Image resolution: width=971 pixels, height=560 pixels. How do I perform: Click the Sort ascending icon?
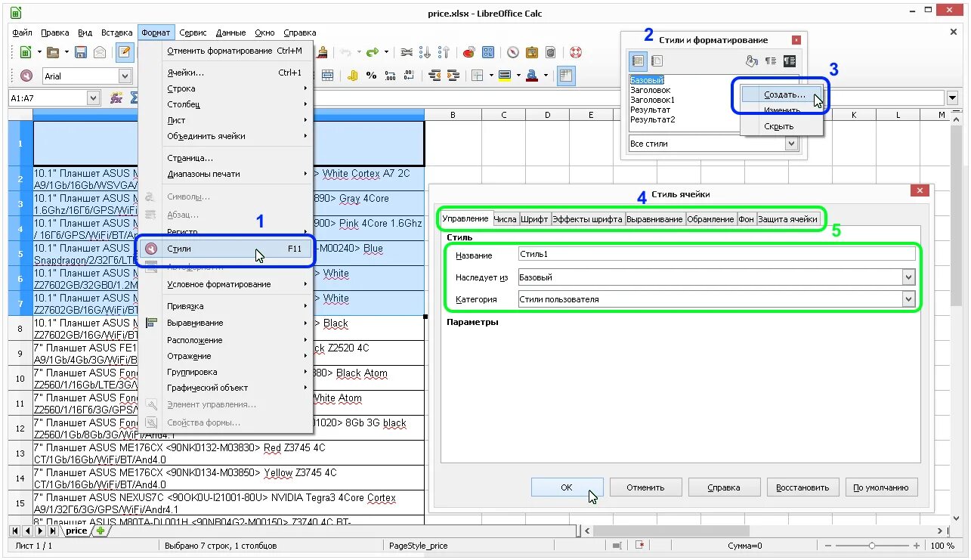[x=425, y=52]
